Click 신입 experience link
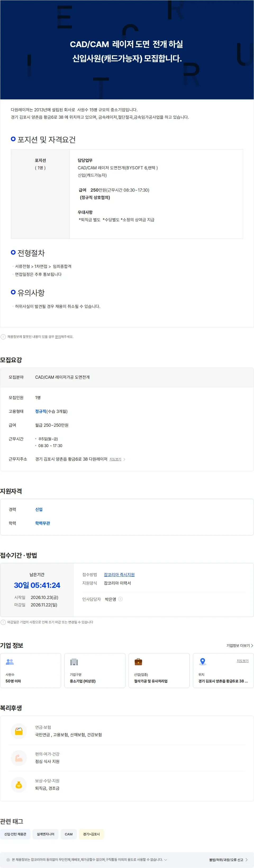This screenshot has height=868, width=254. point(39,509)
